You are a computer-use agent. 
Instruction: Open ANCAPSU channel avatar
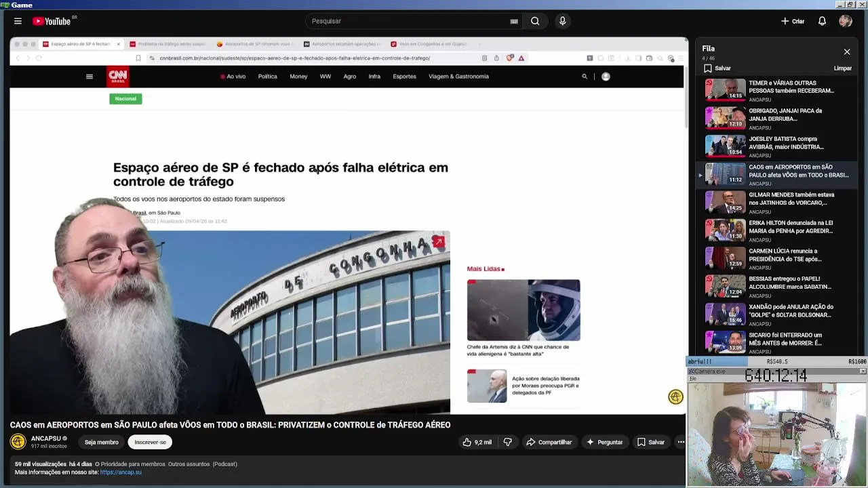click(18, 442)
